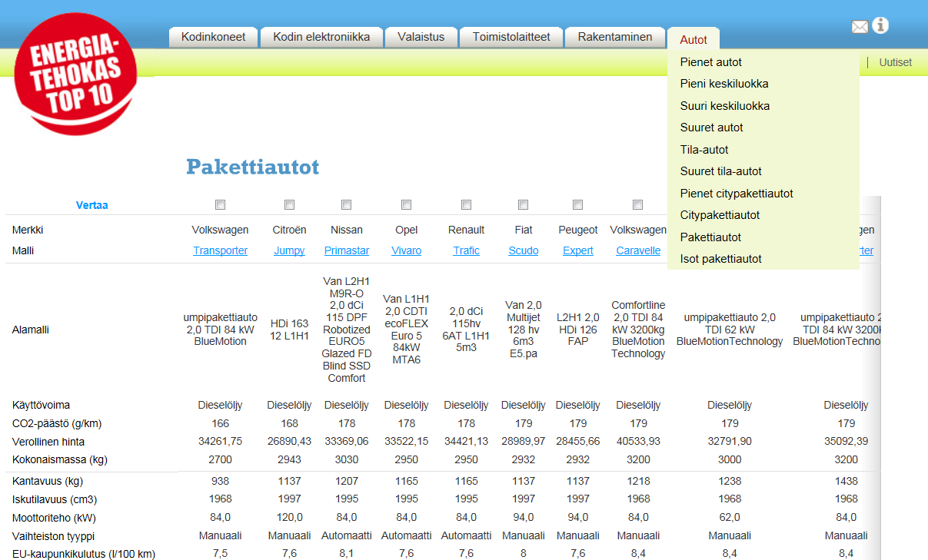928x560 pixels.
Task: Select the Kokonaismassa (kg) row label
Action: tap(58, 460)
